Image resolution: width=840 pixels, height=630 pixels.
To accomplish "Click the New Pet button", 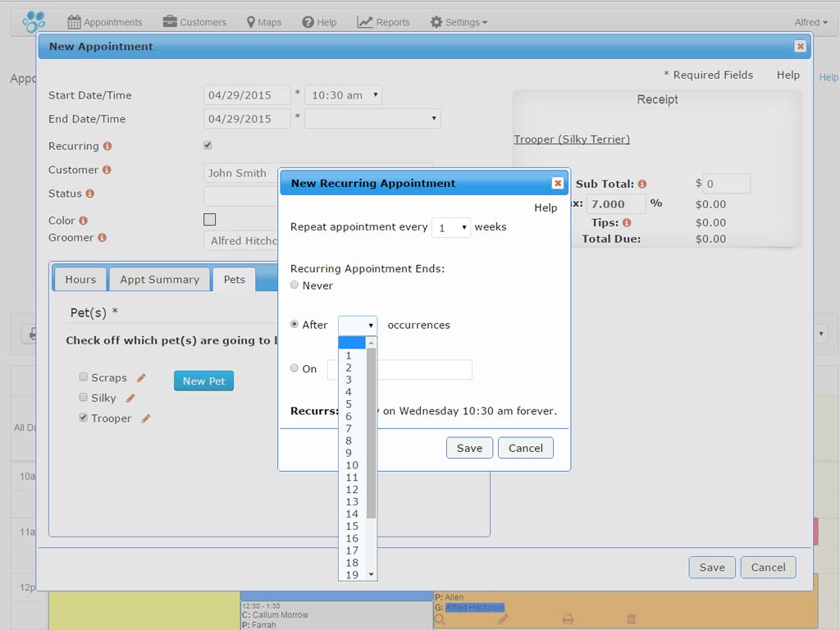I will 203,381.
